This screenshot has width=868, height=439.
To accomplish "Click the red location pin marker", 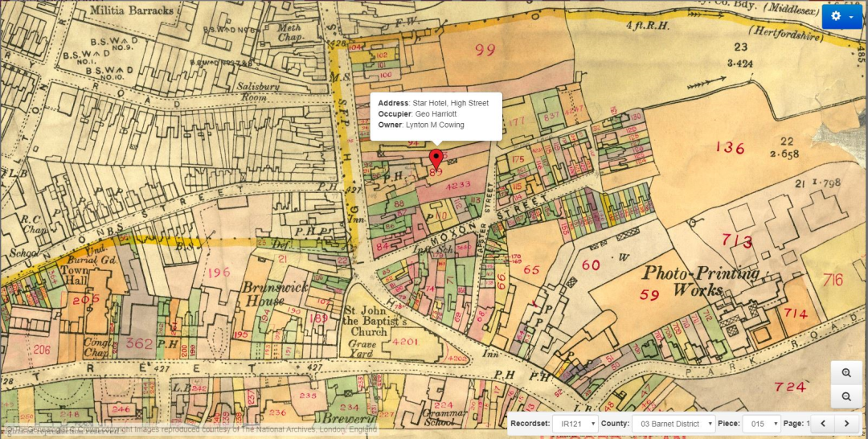I will click(x=436, y=158).
